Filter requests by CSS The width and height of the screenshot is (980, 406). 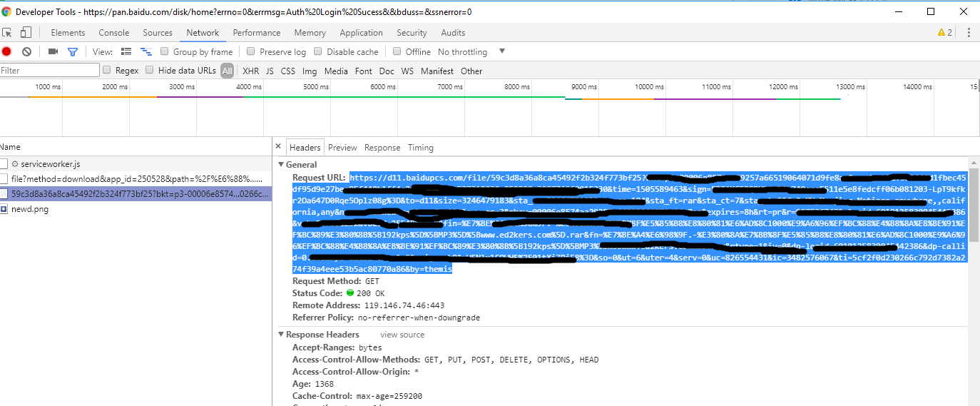(x=288, y=71)
